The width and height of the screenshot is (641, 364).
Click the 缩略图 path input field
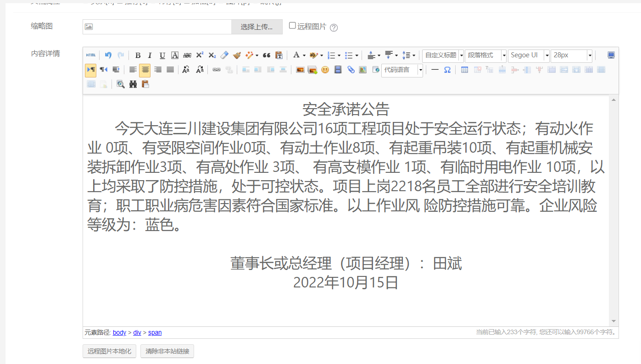coord(157,27)
